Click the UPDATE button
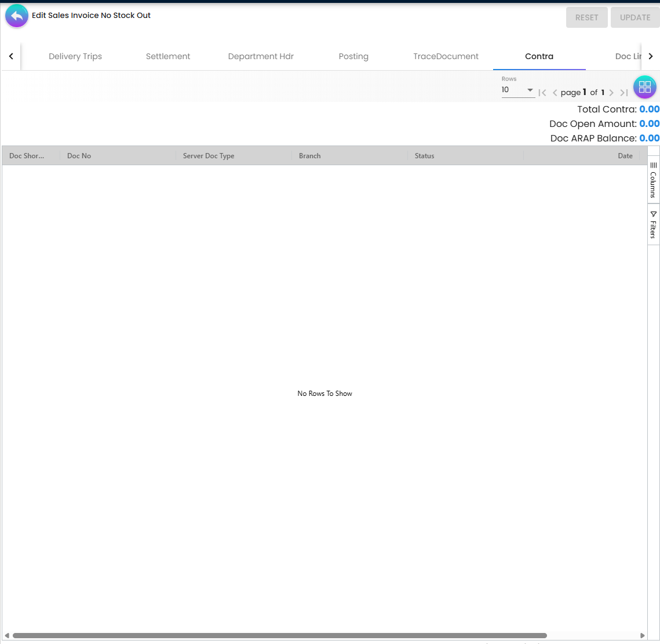This screenshot has width=660, height=644. (x=635, y=17)
